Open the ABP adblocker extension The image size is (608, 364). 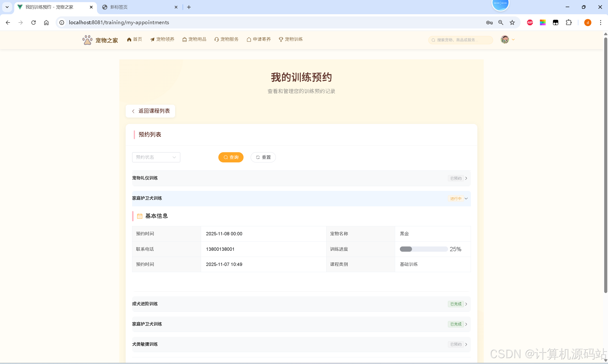pyautogui.click(x=530, y=23)
